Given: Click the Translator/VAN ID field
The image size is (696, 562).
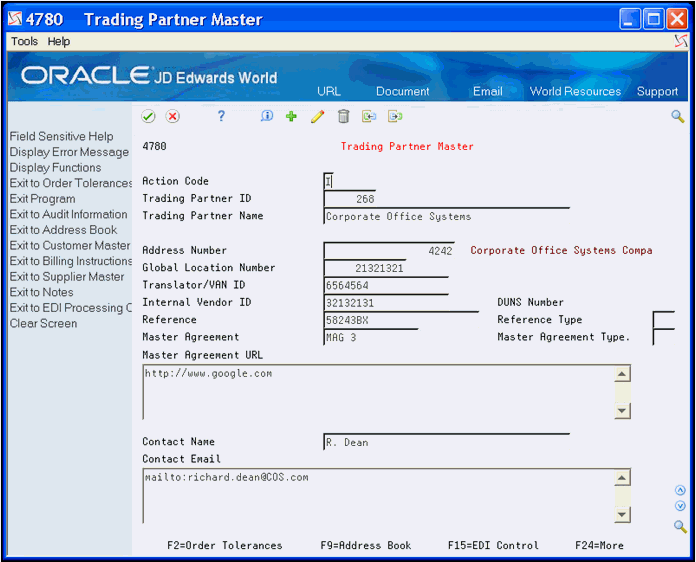Looking at the screenshot, I should click(386, 285).
